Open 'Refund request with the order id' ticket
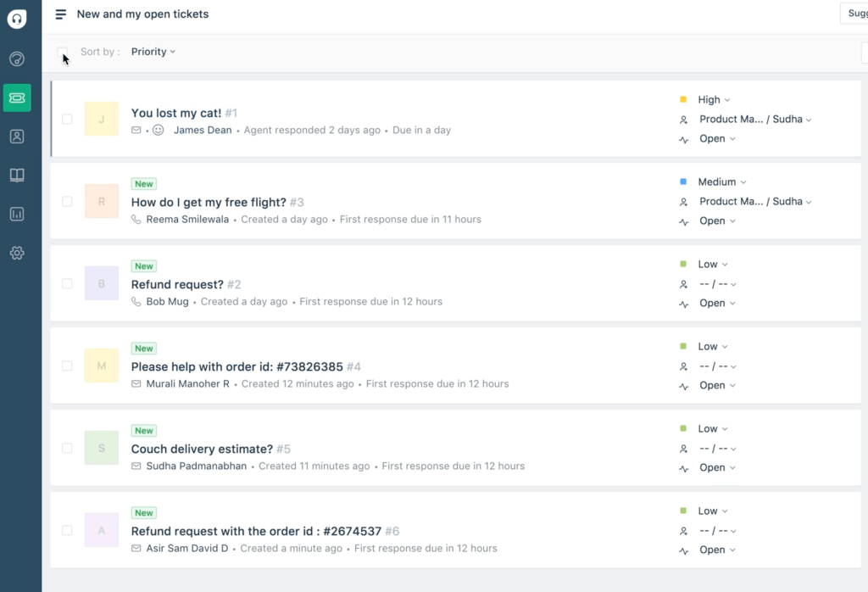The height and width of the screenshot is (592, 868). pos(256,532)
